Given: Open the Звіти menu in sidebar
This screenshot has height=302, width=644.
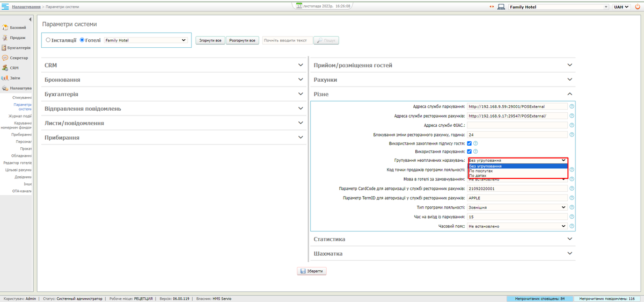Looking at the screenshot, I should [x=15, y=78].
